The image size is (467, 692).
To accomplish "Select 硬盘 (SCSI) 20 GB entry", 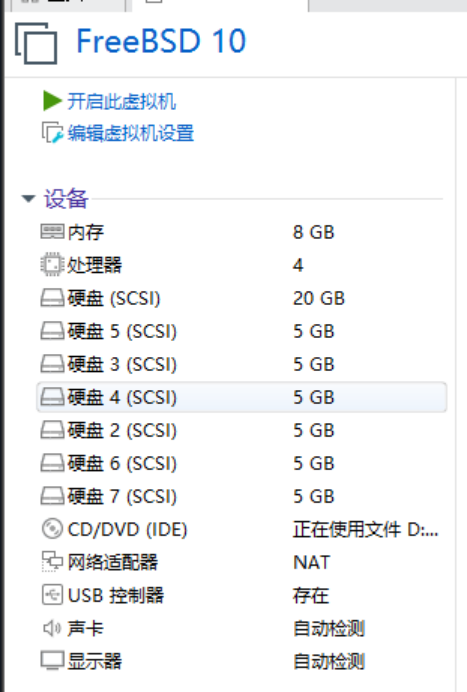I will [241, 298].
